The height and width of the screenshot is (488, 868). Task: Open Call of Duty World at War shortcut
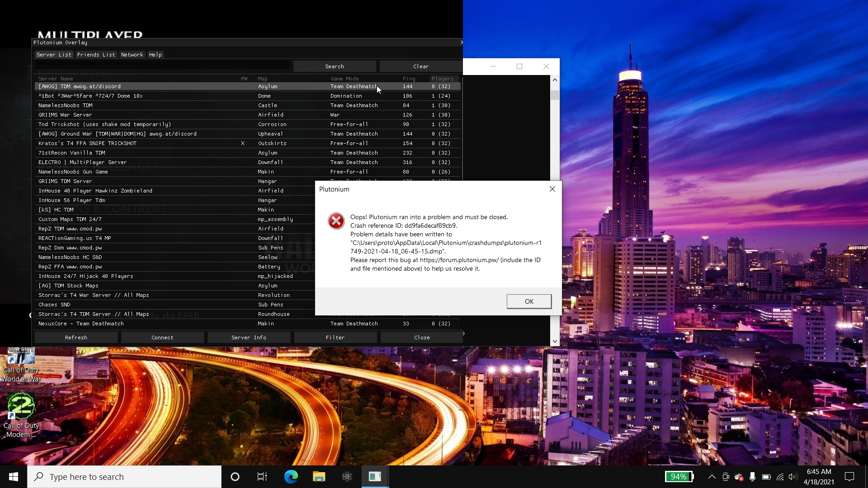[21, 365]
